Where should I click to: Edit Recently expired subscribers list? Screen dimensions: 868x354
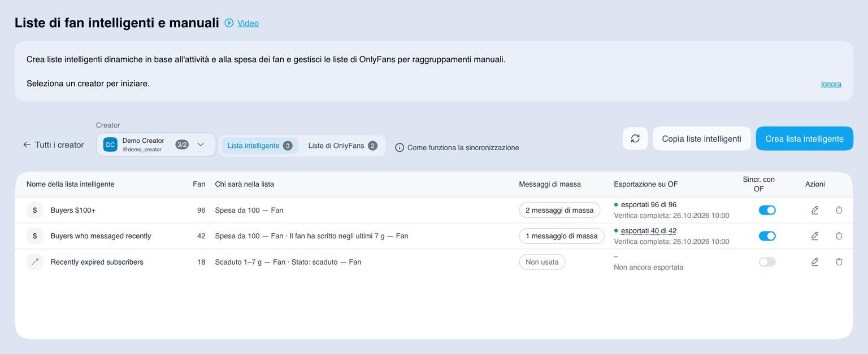pyautogui.click(x=815, y=262)
